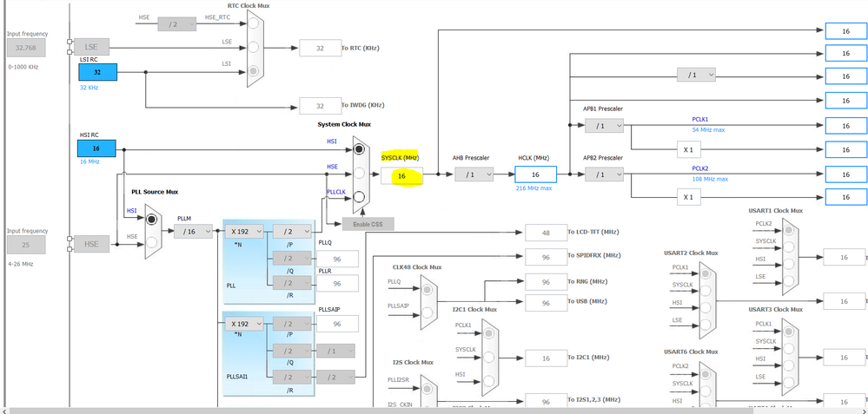The image size is (868, 414).
Task: Select LSI in the RTC Clock Mux
Action: click(x=253, y=71)
